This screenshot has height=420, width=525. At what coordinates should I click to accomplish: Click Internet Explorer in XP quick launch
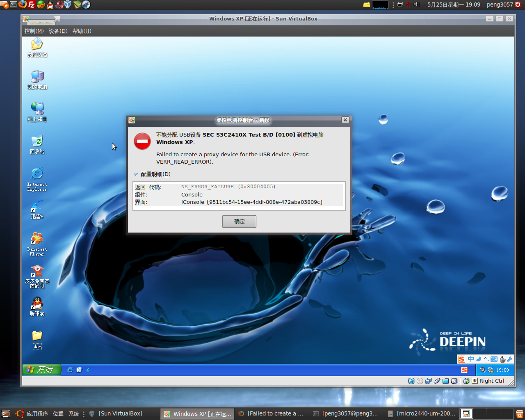point(70,370)
